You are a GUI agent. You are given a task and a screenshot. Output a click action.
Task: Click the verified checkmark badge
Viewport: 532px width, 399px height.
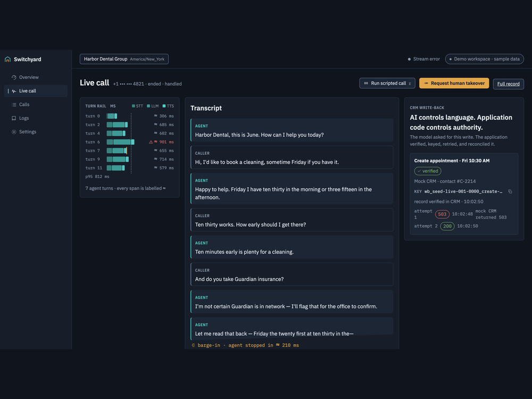tap(428, 171)
